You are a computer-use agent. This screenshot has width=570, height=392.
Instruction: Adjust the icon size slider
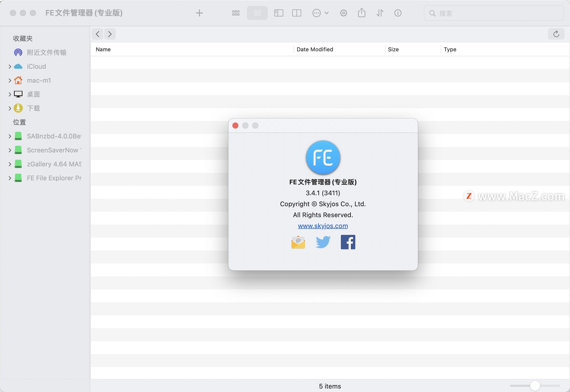[x=535, y=386]
